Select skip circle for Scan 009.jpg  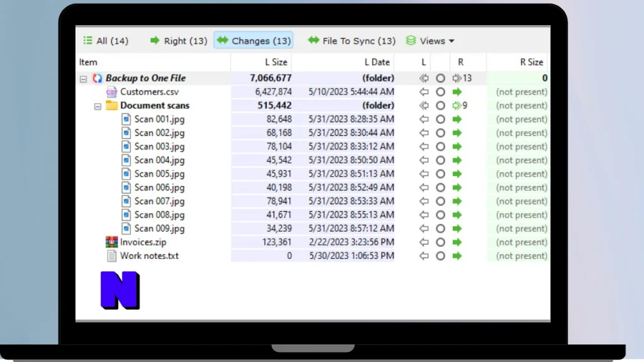click(x=440, y=228)
